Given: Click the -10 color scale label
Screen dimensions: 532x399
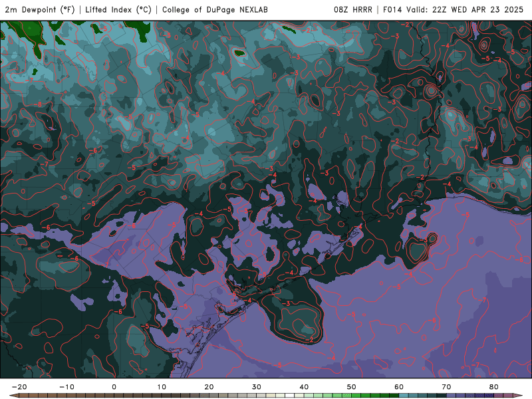Looking at the screenshot, I should click(66, 387).
